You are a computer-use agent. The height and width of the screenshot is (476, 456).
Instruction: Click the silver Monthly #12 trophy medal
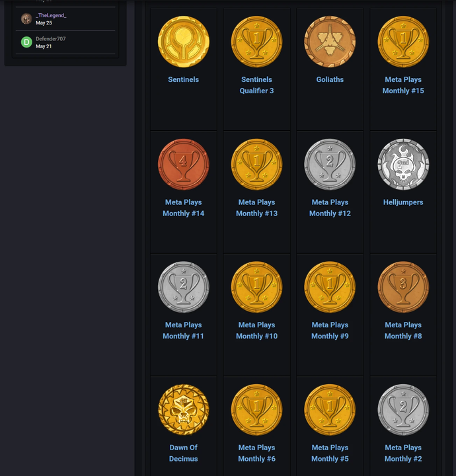point(330,165)
